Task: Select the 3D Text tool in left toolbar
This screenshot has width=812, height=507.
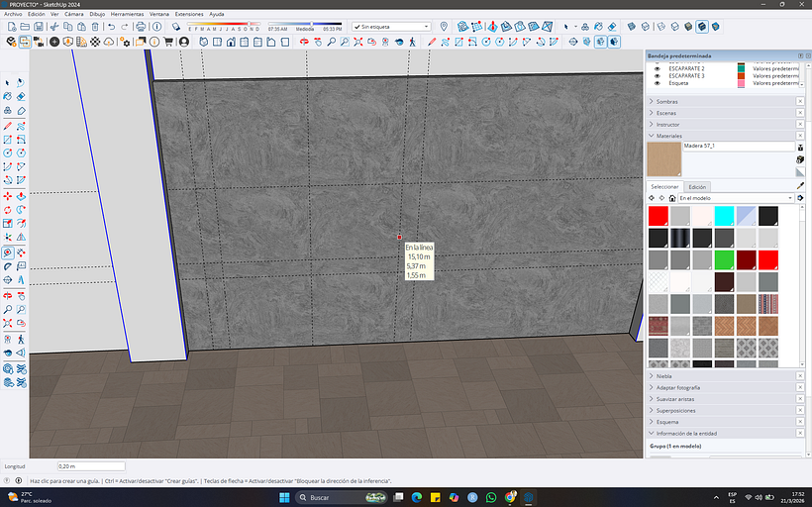Action: (x=21, y=279)
